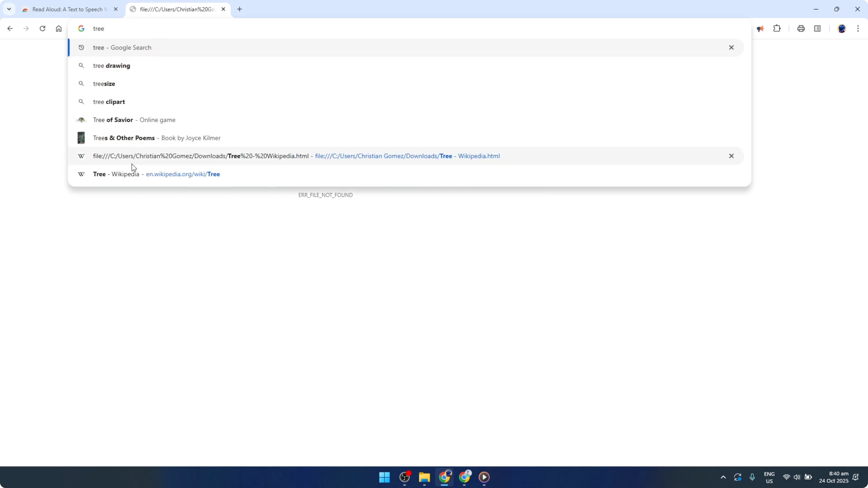868x488 pixels.
Task: Click the sync tray icon
Action: click(x=738, y=477)
